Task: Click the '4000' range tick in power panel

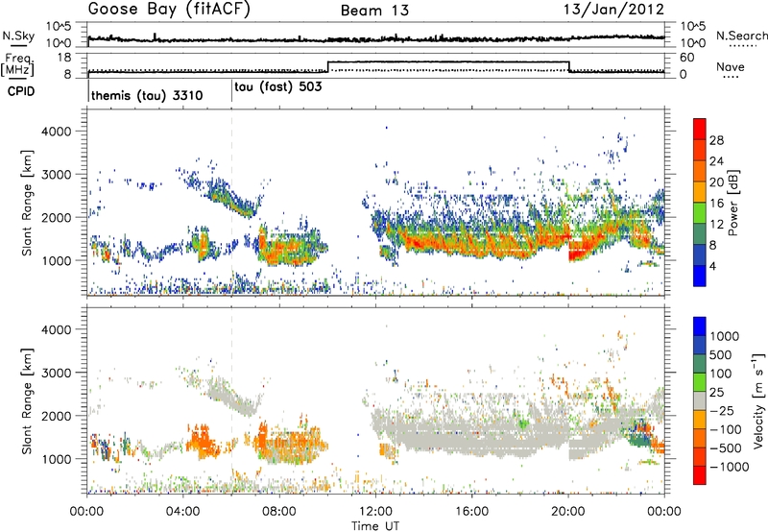Action: (x=57, y=132)
